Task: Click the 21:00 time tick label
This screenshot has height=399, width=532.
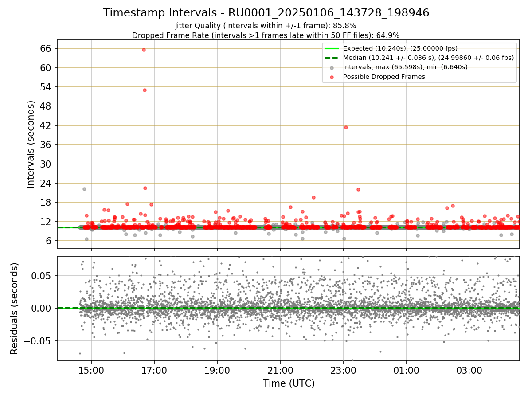Action: (280, 370)
